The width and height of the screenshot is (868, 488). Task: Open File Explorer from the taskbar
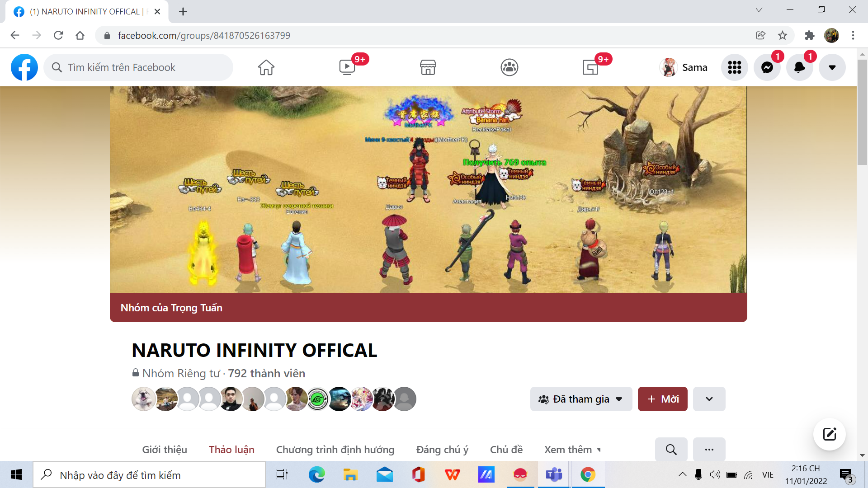[x=350, y=474]
